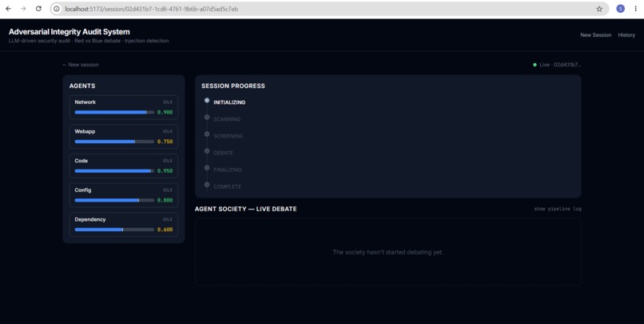Viewport: 644px width, 324px height.
Task: Select the Webapp agent card
Action: point(124,137)
